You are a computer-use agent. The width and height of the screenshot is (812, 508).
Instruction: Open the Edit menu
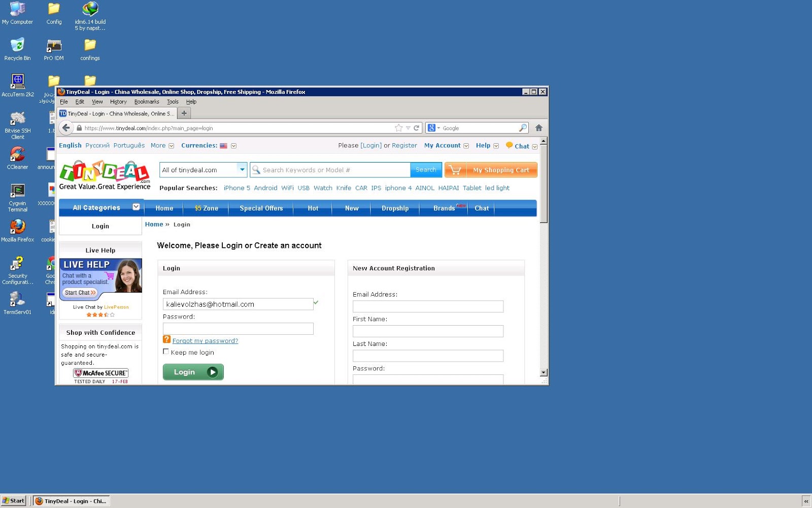[80, 102]
